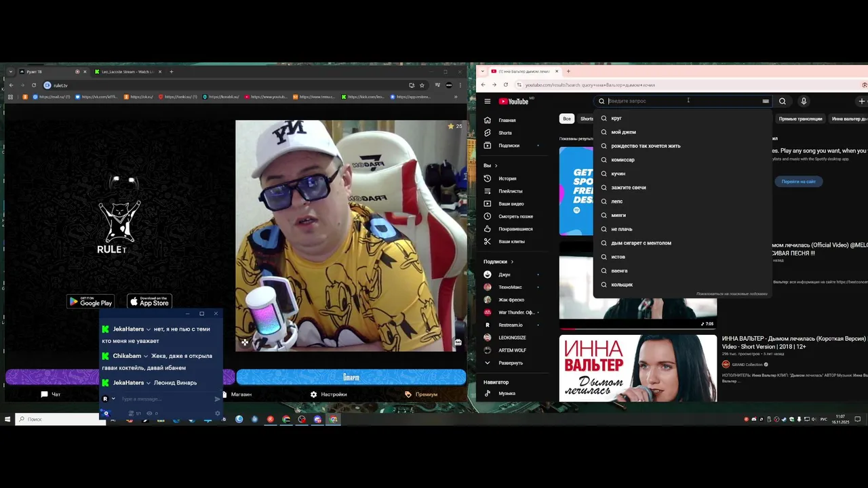This screenshot has height=488, width=868.
Task: Select the Все filter chip
Action: tap(567, 119)
